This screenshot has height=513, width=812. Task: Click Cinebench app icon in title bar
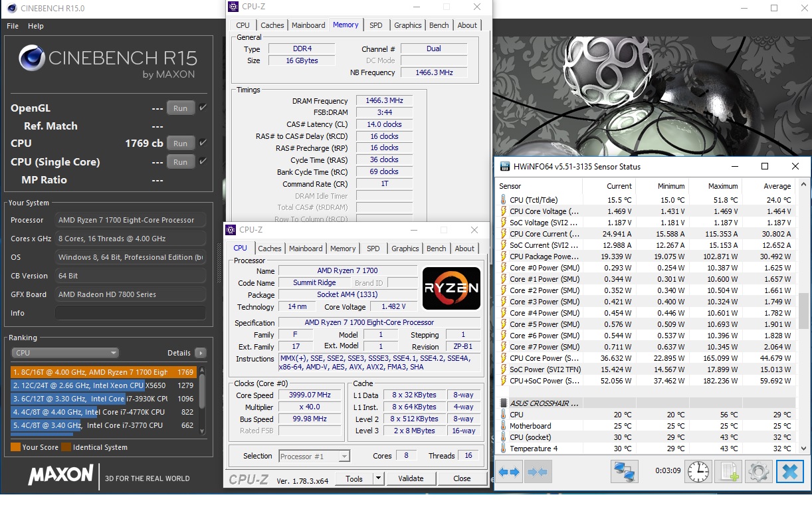pyautogui.click(x=12, y=9)
